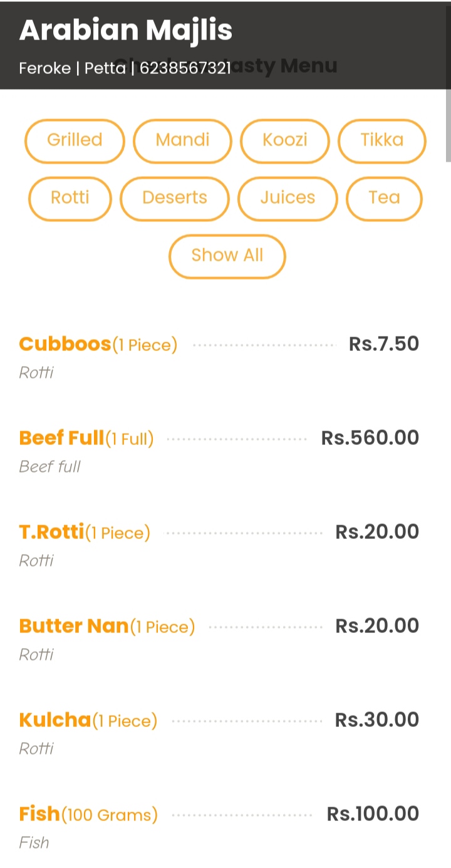Show only Rotti items
Viewport: 451px width, 868px height.
click(70, 198)
